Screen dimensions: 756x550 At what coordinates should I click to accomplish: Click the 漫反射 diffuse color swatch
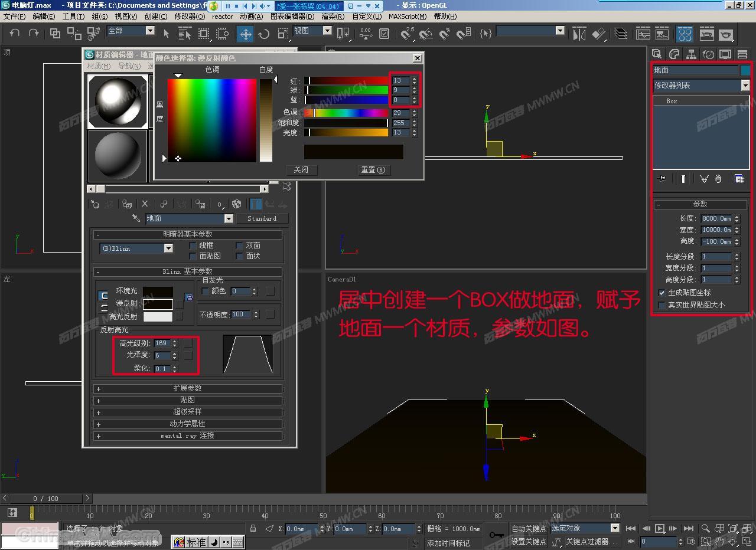pos(158,304)
